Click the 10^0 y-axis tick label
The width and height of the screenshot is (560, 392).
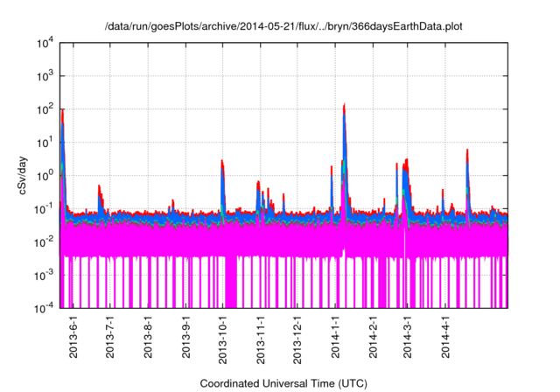pos(45,175)
